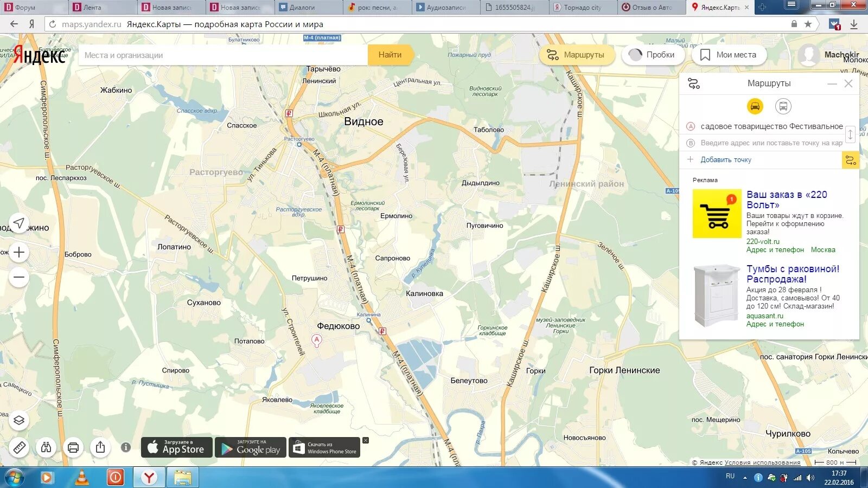868x488 pixels.
Task: Click the volume icon in system tray
Action: 810,478
